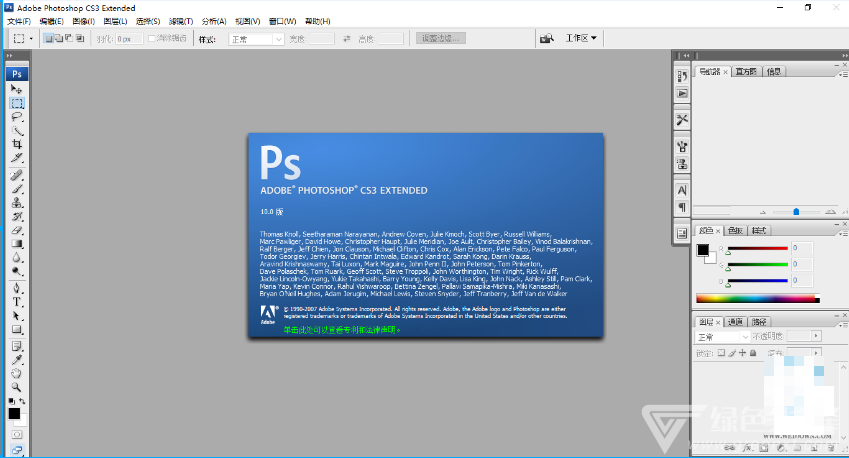
Task: Select the Dodge tool
Action: pyautogui.click(x=17, y=271)
